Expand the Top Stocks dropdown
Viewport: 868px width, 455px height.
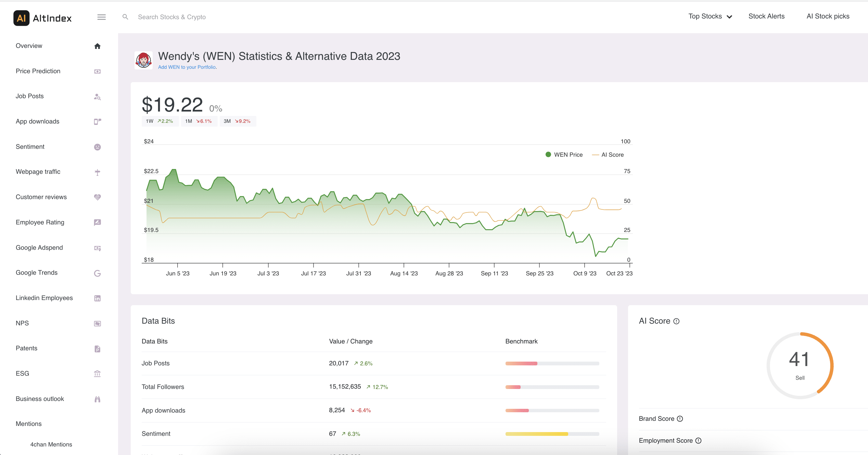[710, 16]
